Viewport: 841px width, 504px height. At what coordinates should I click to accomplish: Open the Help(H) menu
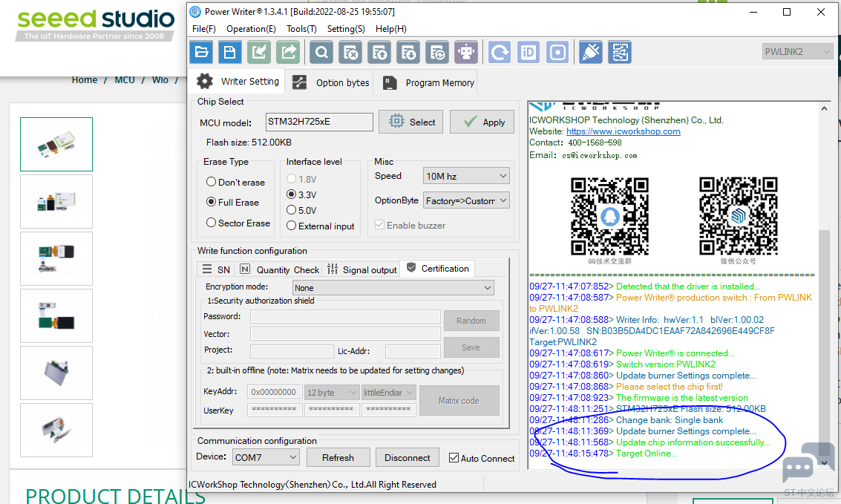(391, 29)
